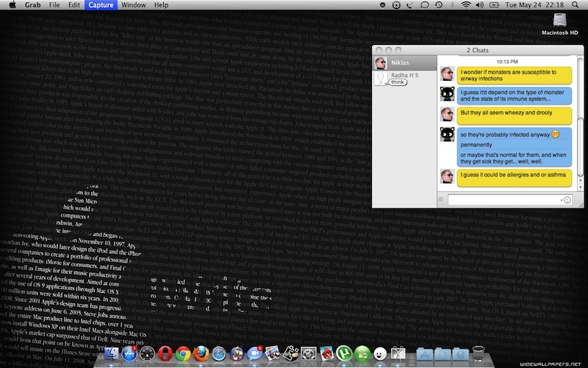Open uTorrent from the dock
Screen dimensions: 588x368
[x=345, y=354]
